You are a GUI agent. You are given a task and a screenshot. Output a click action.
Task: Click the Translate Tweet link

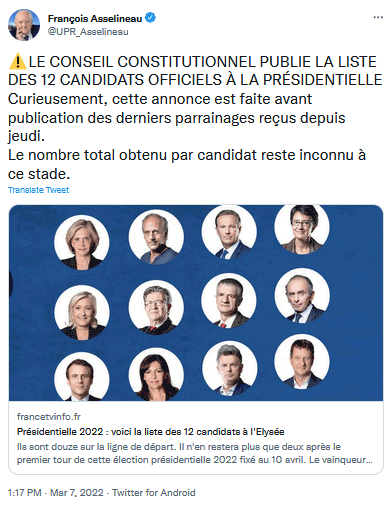(38, 190)
